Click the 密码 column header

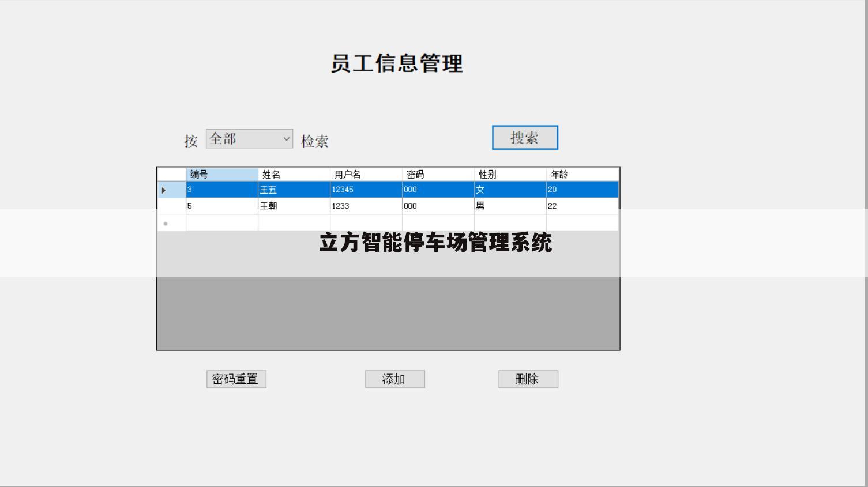[x=438, y=174]
